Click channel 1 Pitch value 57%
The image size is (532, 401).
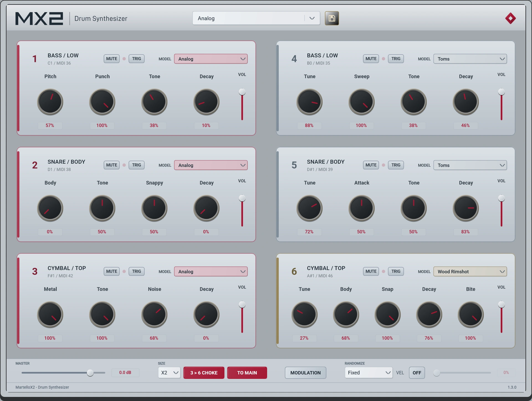[50, 125]
